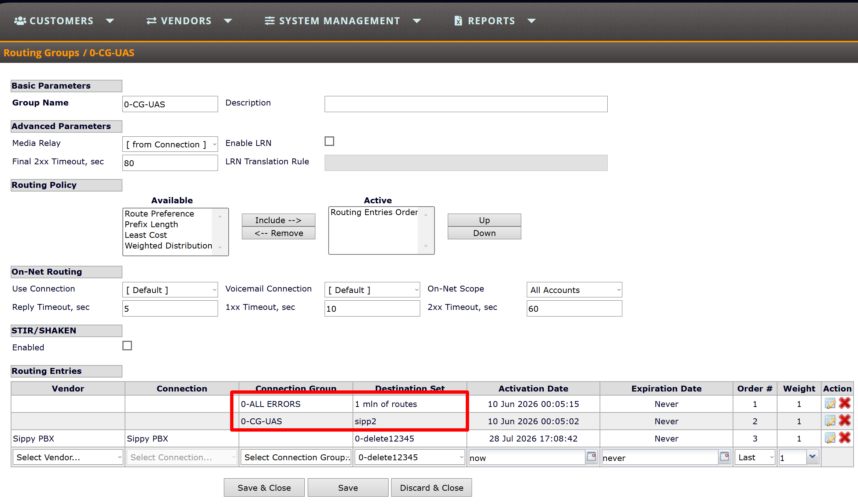
Task: Select Routing Entries Order in Active list
Action: coord(374,212)
